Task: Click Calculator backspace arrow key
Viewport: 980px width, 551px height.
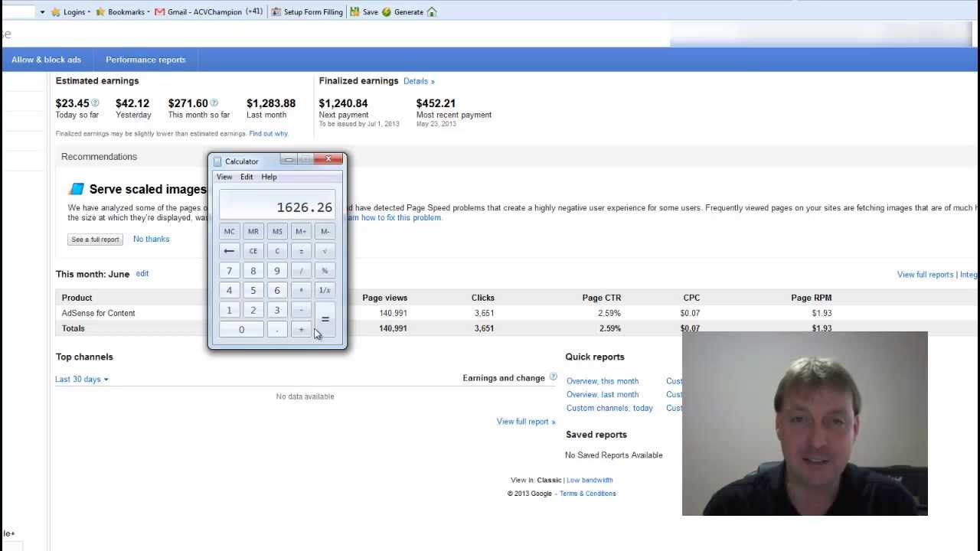Action: [x=229, y=251]
